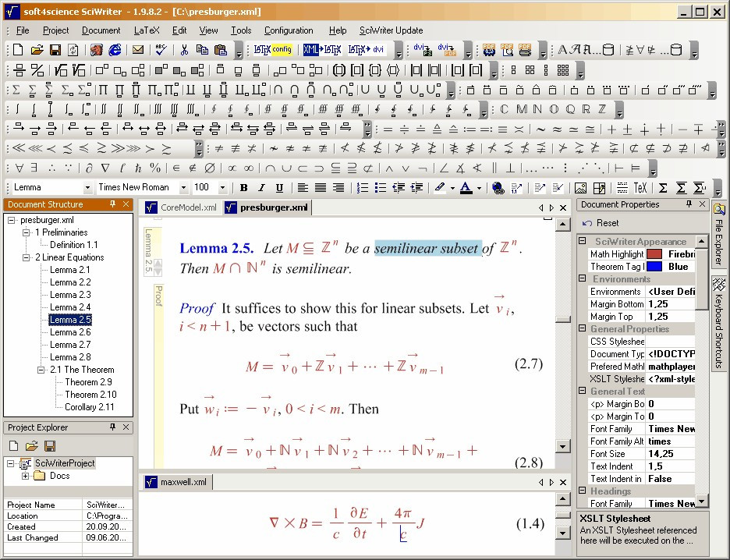Open the Times New Roman font dropdown
730x560 pixels.
tap(184, 188)
